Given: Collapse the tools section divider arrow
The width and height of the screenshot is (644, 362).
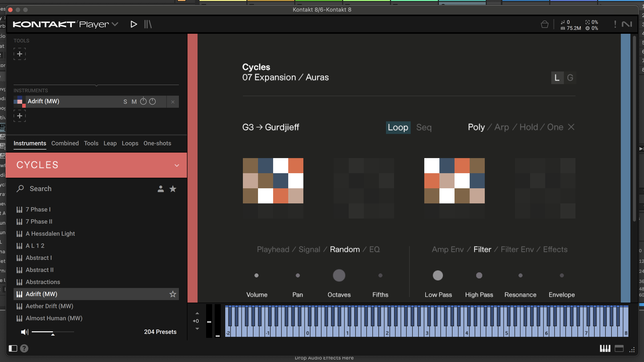Looking at the screenshot, I should point(96,85).
